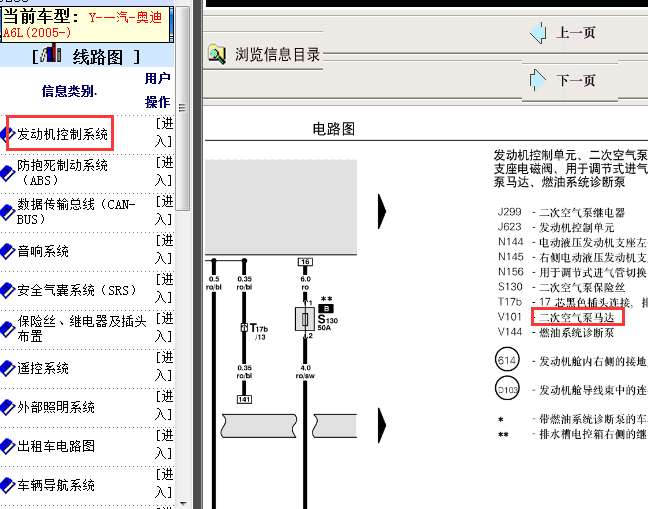Click the book icon beside 外部照明系统
This screenshot has width=648, height=509.
(x=7, y=407)
